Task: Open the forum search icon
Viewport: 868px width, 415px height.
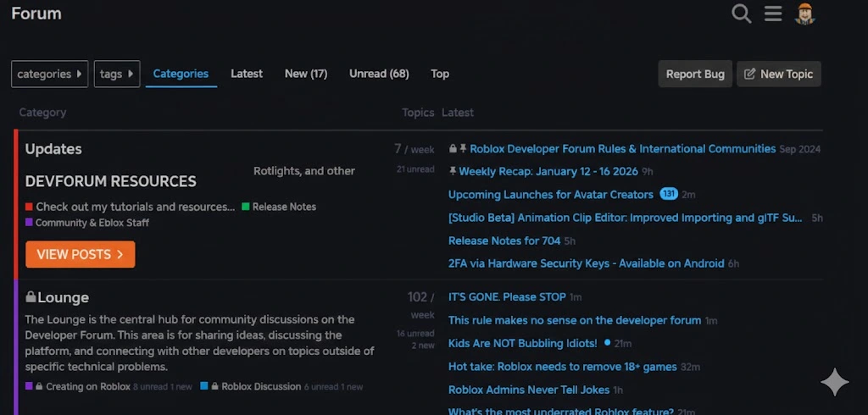Action: [x=741, y=14]
